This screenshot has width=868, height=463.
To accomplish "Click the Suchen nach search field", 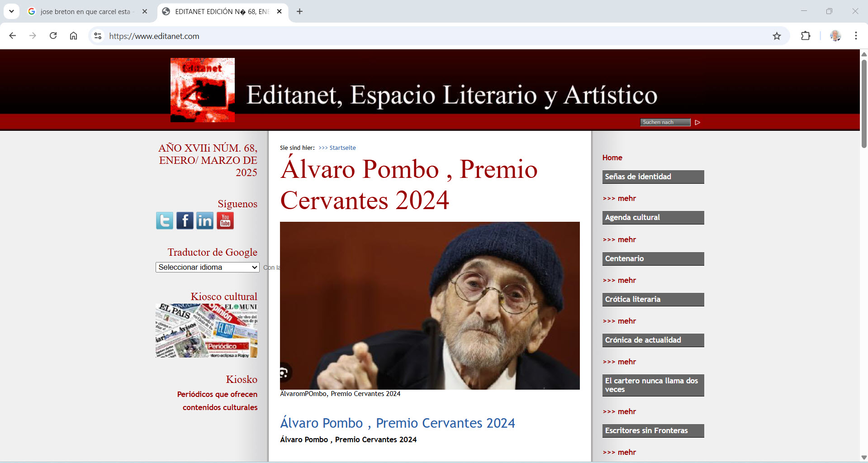I will 665,122.
